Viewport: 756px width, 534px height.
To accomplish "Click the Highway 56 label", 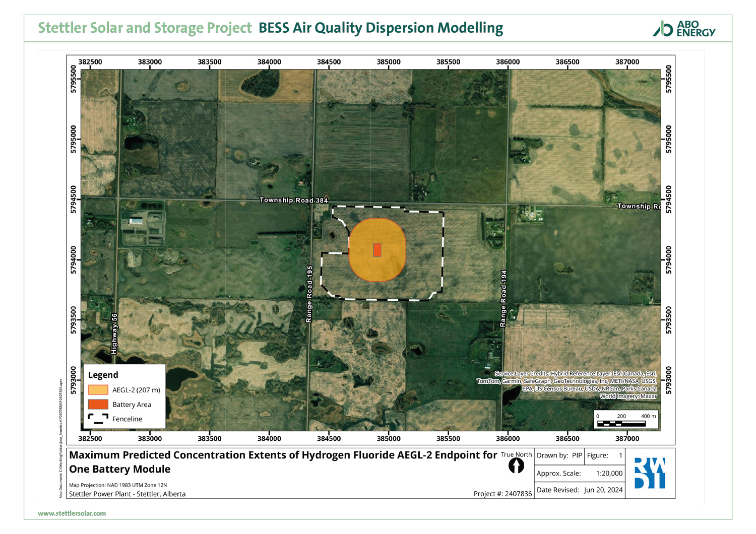I will [x=114, y=333].
